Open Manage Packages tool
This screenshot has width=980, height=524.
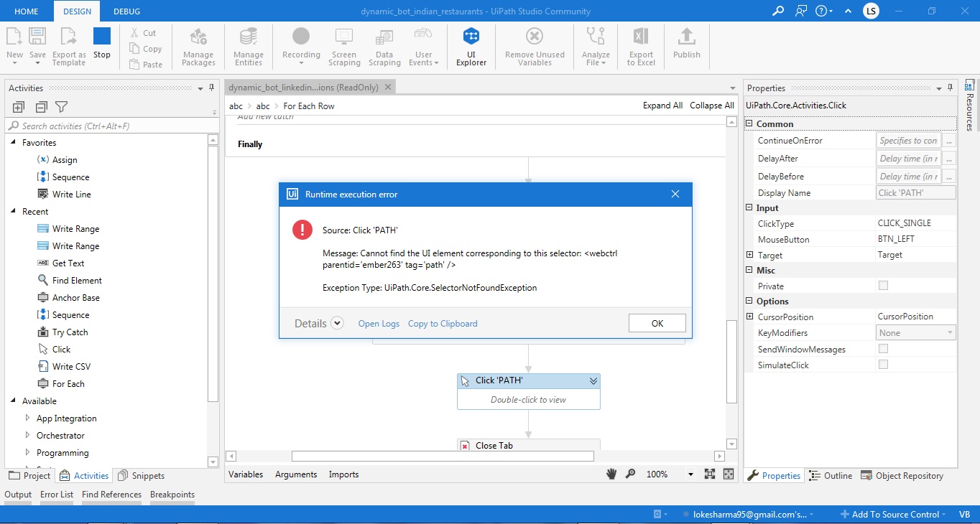pyautogui.click(x=198, y=47)
